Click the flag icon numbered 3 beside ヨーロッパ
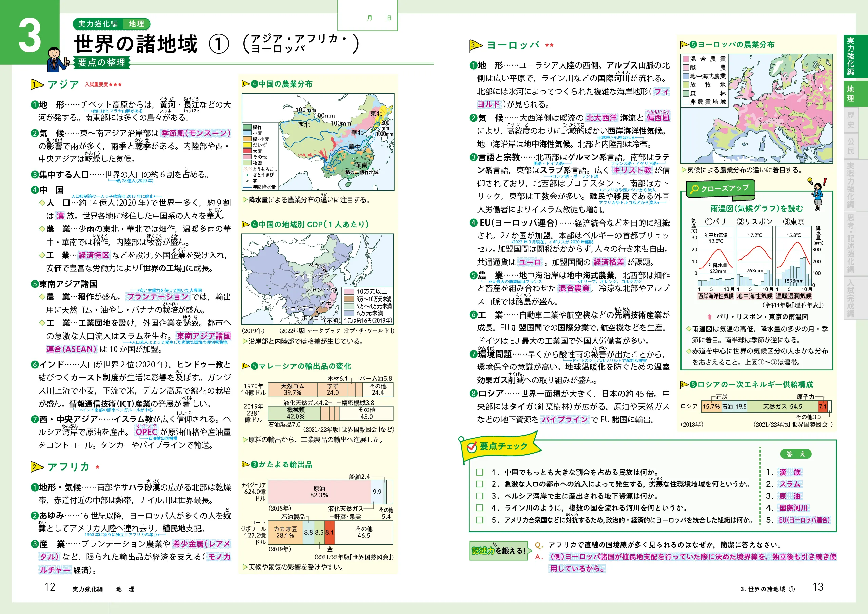 [x=476, y=46]
